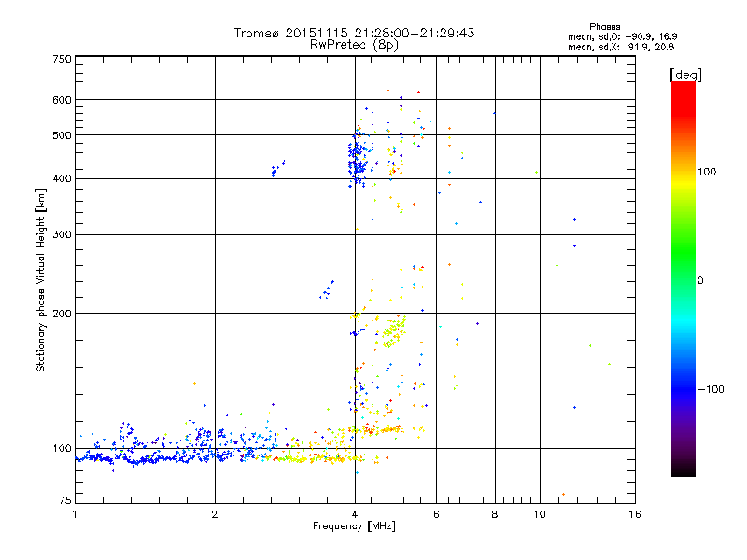Click the 100 label beside the color bar
The width and height of the screenshot is (747, 560).
(x=707, y=172)
